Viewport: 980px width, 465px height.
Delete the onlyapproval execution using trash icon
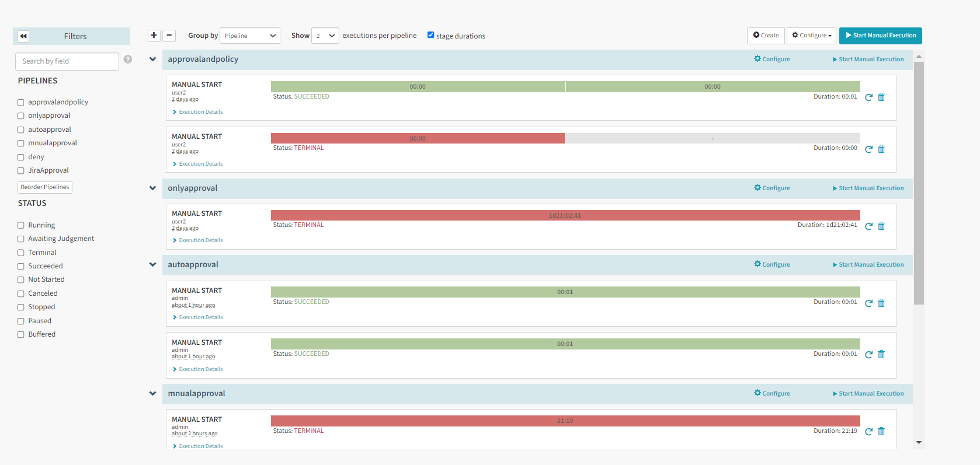881,226
